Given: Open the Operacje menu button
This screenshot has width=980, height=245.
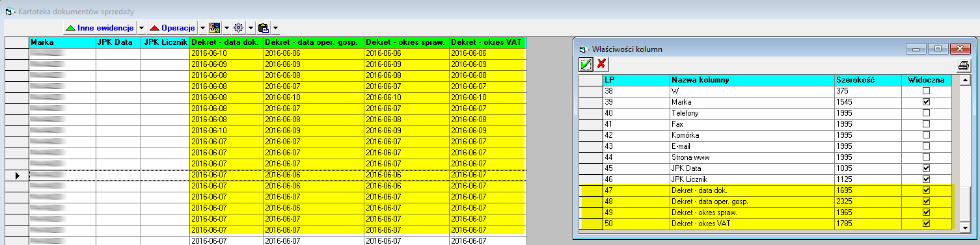Looking at the screenshot, I should point(172,28).
